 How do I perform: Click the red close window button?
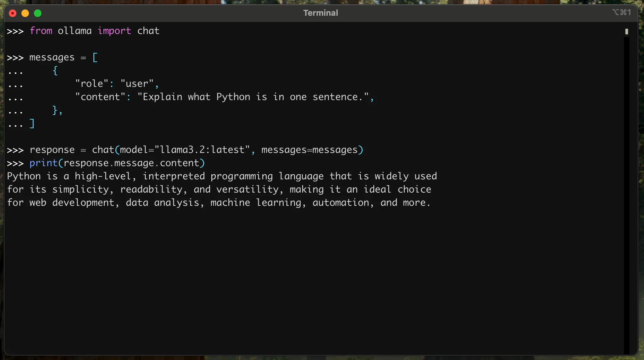[13, 13]
